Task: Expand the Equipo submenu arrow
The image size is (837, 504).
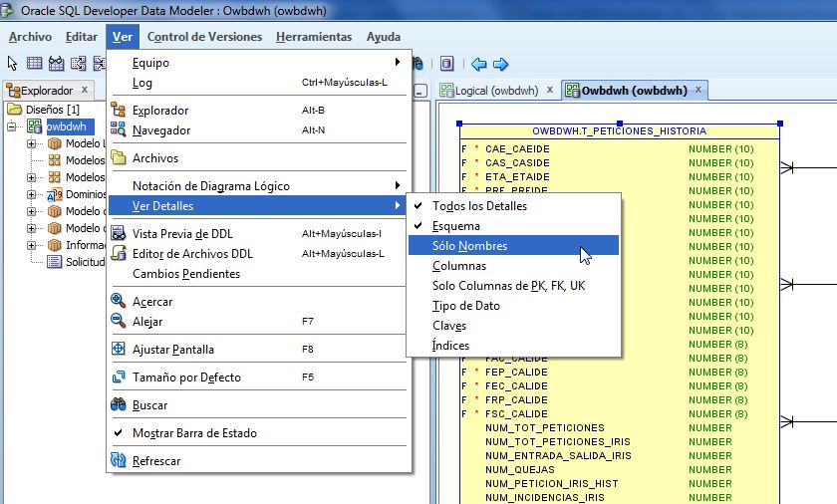Action: (398, 62)
